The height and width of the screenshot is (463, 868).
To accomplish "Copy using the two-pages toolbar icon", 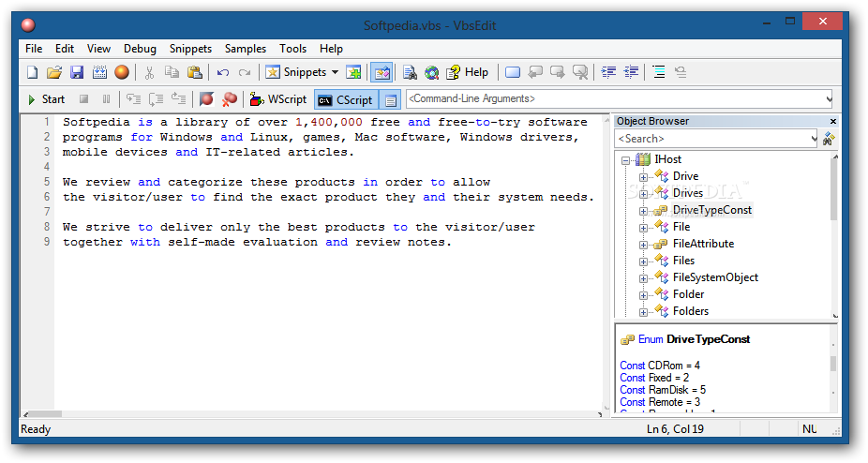I will tap(172, 72).
